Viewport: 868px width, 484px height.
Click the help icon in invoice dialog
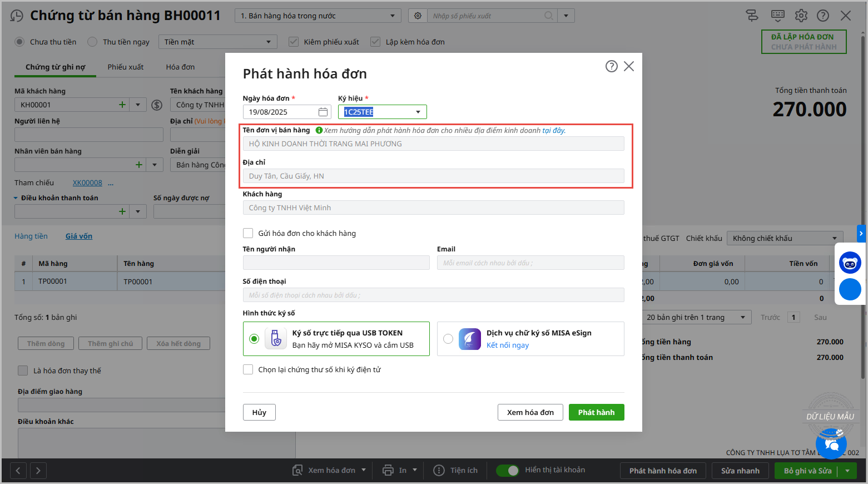(x=611, y=67)
